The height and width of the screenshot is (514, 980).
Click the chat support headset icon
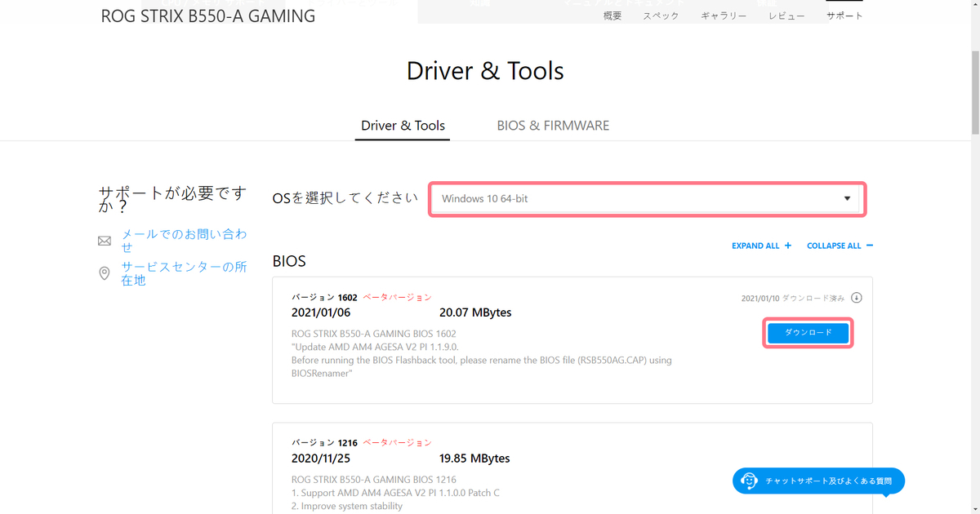tap(749, 481)
